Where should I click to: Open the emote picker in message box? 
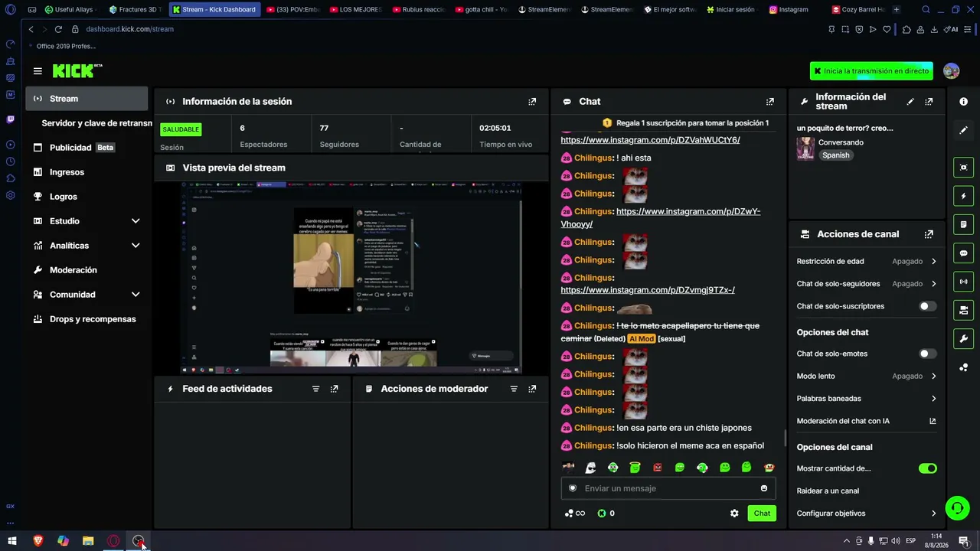(764, 488)
